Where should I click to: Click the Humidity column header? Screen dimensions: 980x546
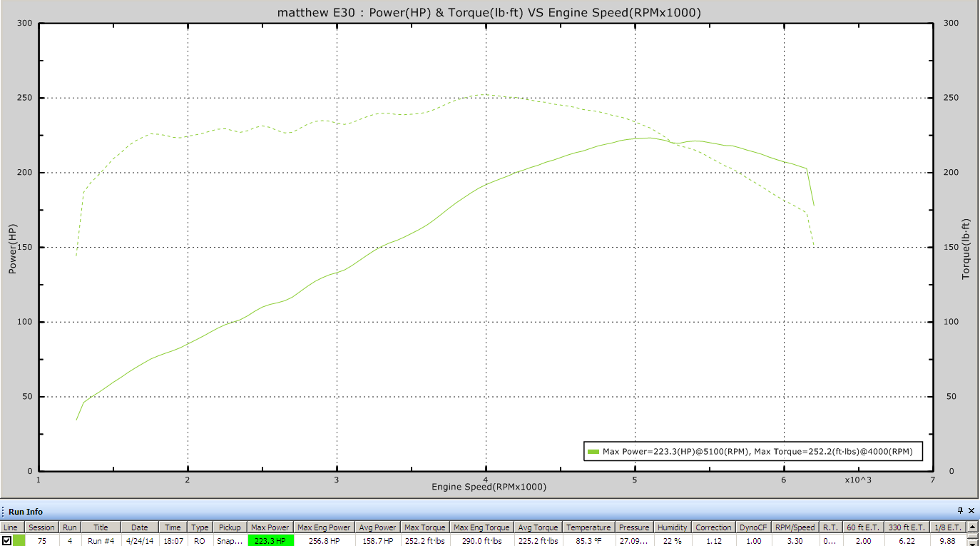(672, 527)
